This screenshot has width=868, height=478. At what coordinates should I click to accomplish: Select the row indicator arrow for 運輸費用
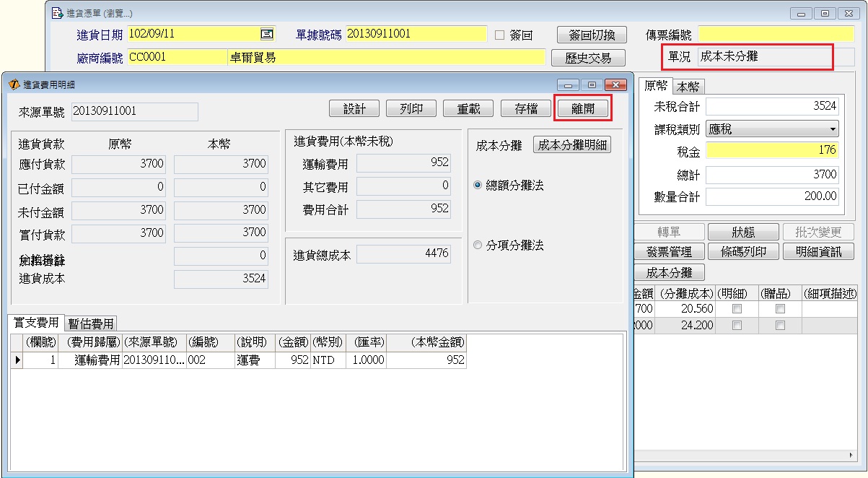point(17,360)
